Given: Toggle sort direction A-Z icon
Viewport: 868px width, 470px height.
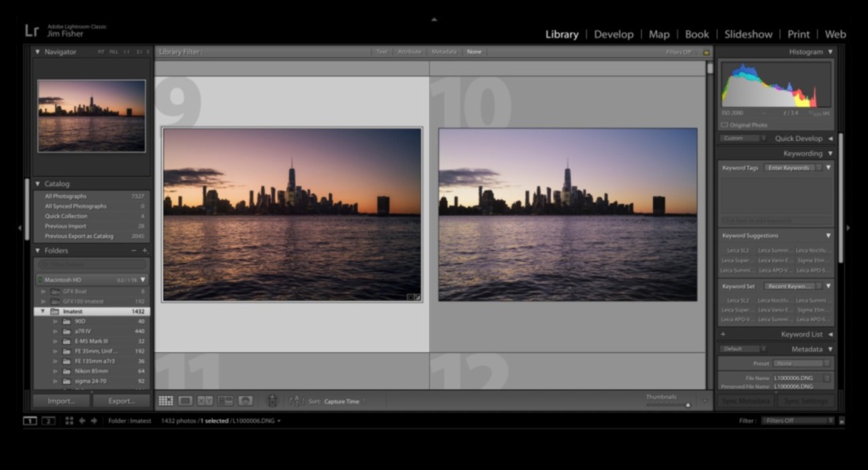Looking at the screenshot, I should click(296, 401).
